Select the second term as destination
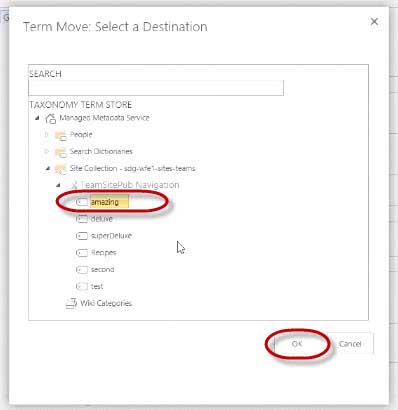Image resolution: width=398 pixels, height=410 pixels. (x=103, y=269)
